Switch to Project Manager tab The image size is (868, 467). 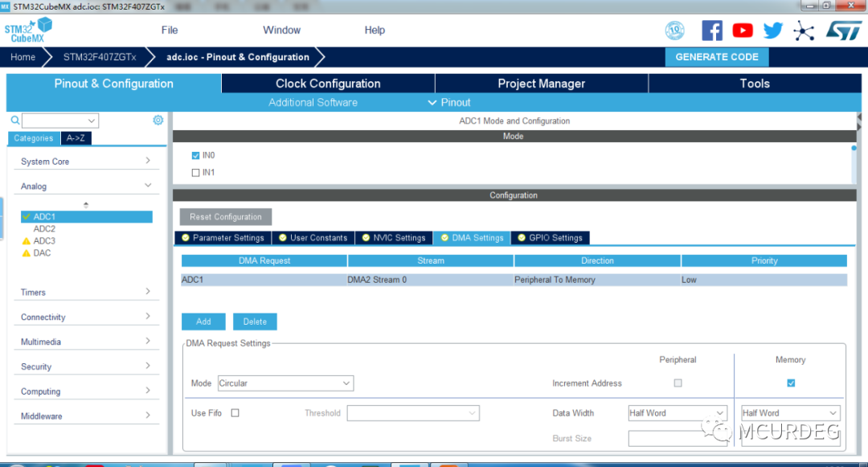tap(542, 84)
